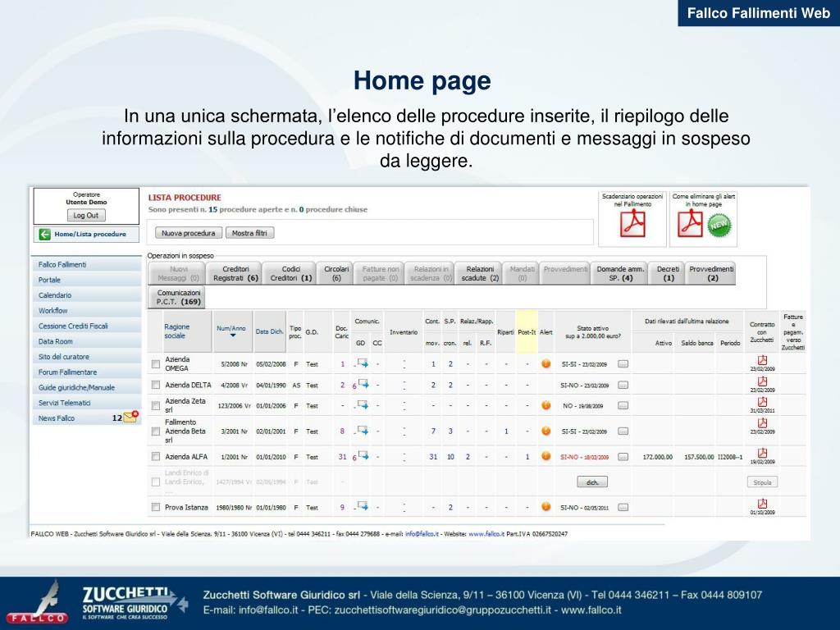Open Workflow in the sidebar
The width and height of the screenshot is (840, 630).
click(x=87, y=311)
